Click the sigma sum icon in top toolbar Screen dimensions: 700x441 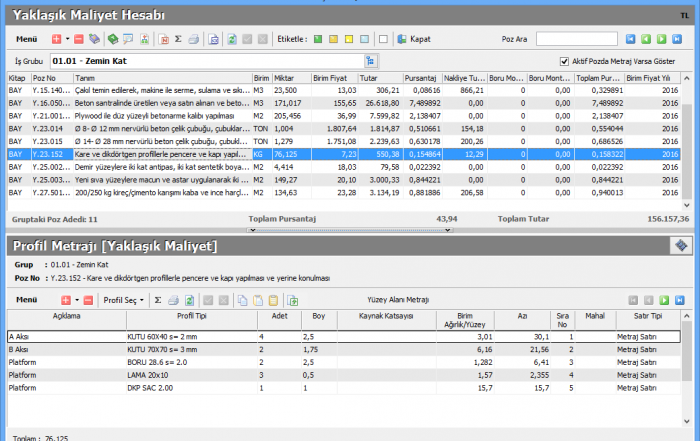coord(178,39)
